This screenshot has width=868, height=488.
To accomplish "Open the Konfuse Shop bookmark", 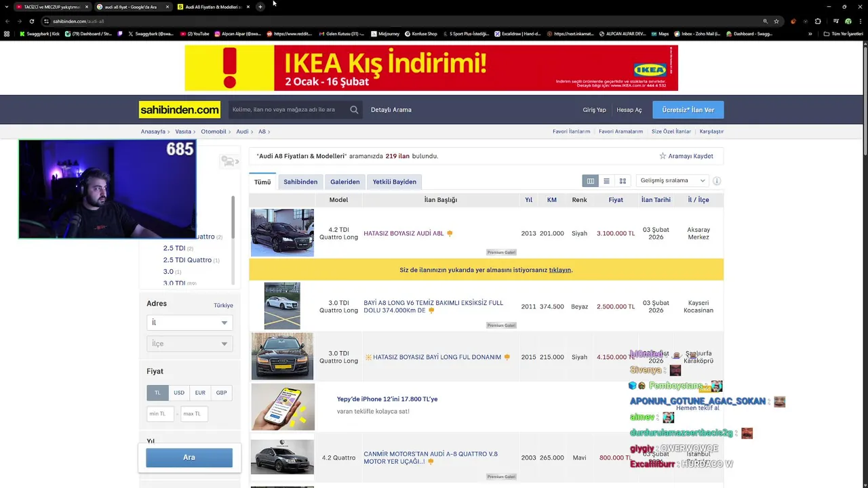I will [x=421, y=34].
